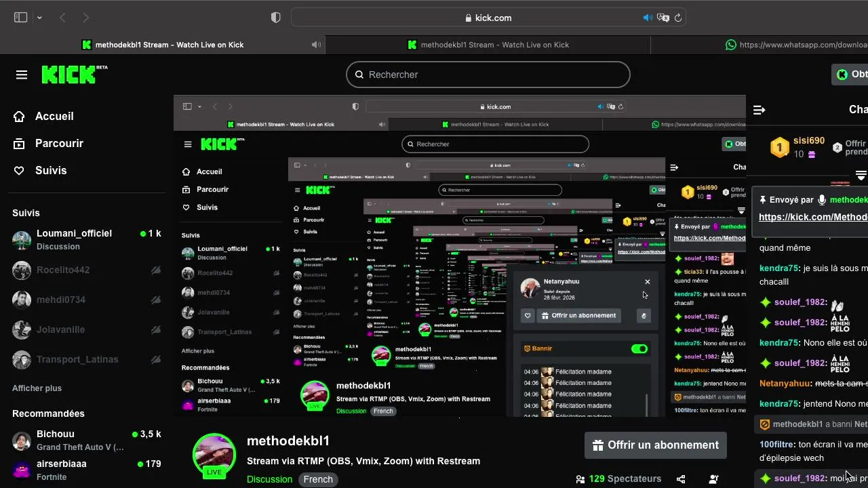Go back with the Safari back arrow
Image resolution: width=868 pixels, height=488 pixels.
62,18
